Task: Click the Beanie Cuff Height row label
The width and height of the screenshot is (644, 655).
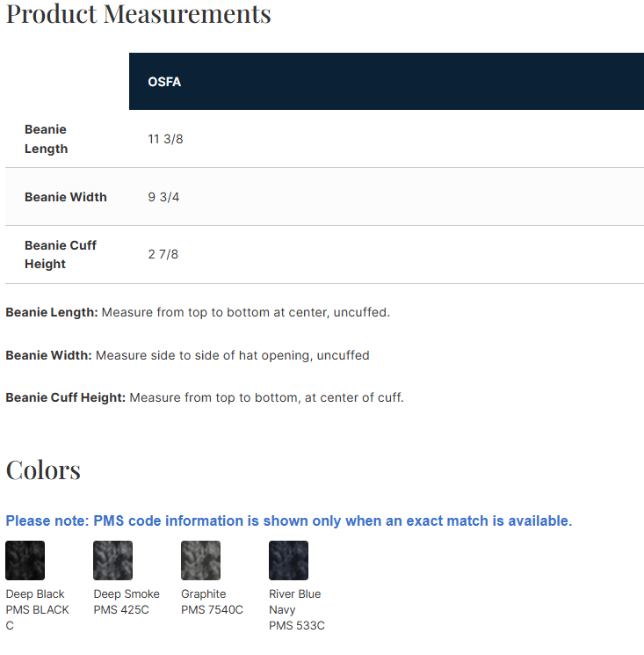Action: pos(60,254)
